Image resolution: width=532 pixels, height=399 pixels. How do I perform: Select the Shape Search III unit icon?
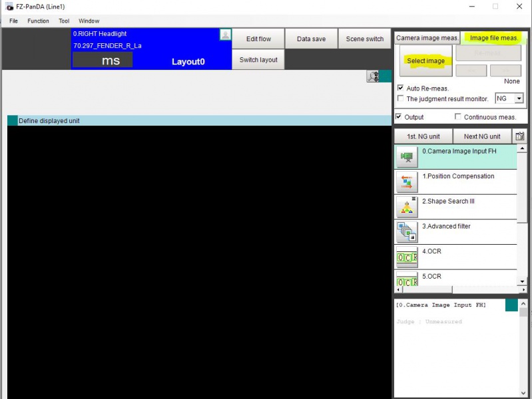tap(407, 207)
